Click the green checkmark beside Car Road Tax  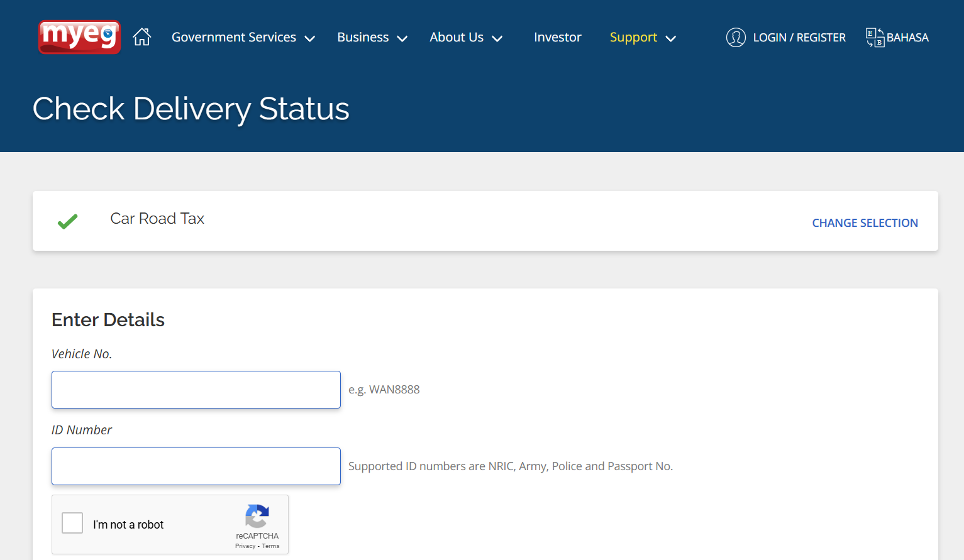tap(67, 221)
